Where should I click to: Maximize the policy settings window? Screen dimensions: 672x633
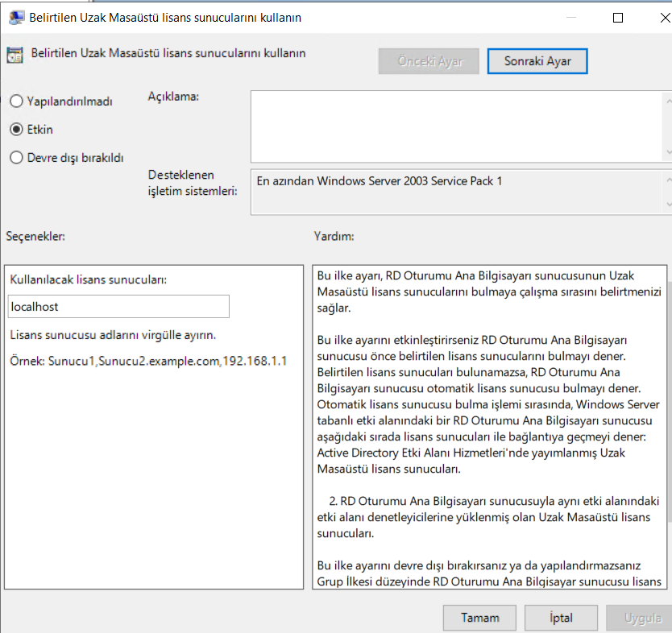[618, 18]
